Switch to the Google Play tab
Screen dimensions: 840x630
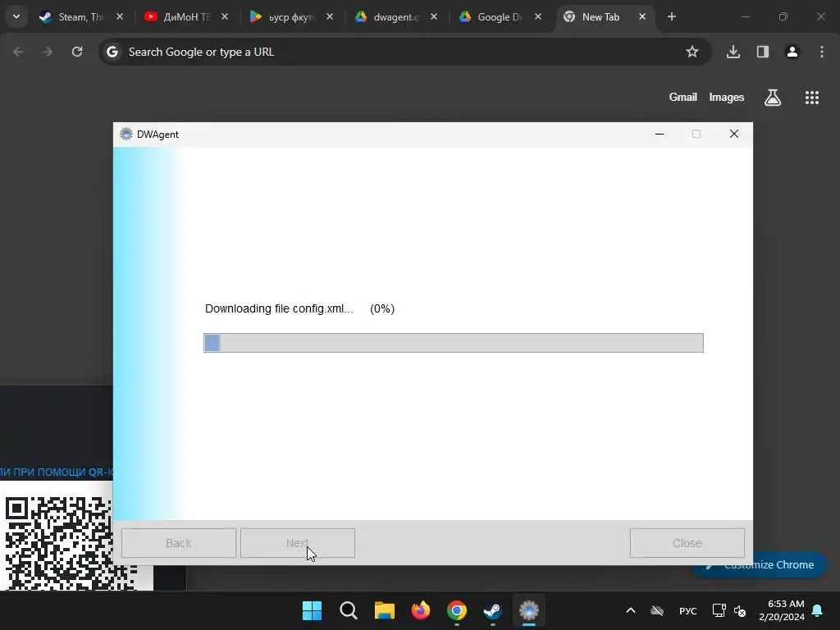pyautogui.click(x=290, y=16)
